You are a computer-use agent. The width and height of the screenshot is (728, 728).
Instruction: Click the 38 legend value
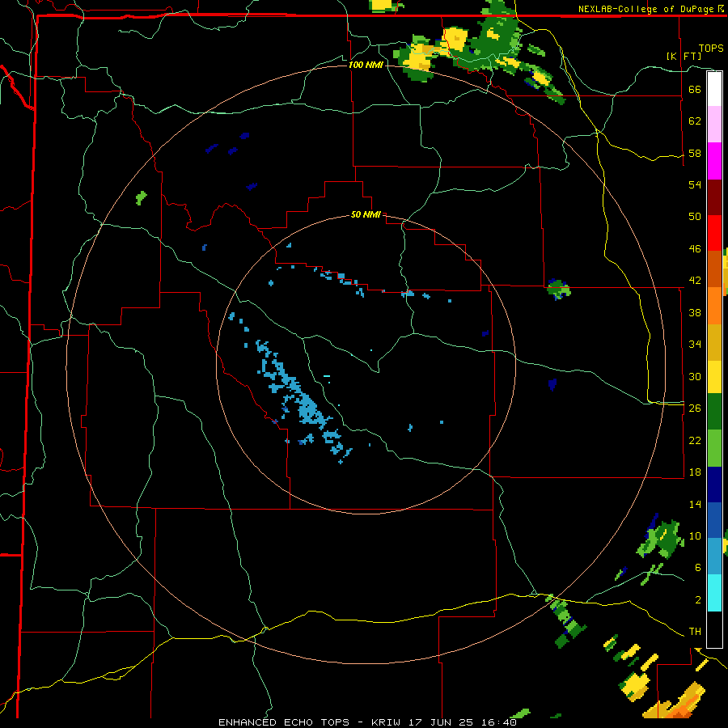point(695,312)
